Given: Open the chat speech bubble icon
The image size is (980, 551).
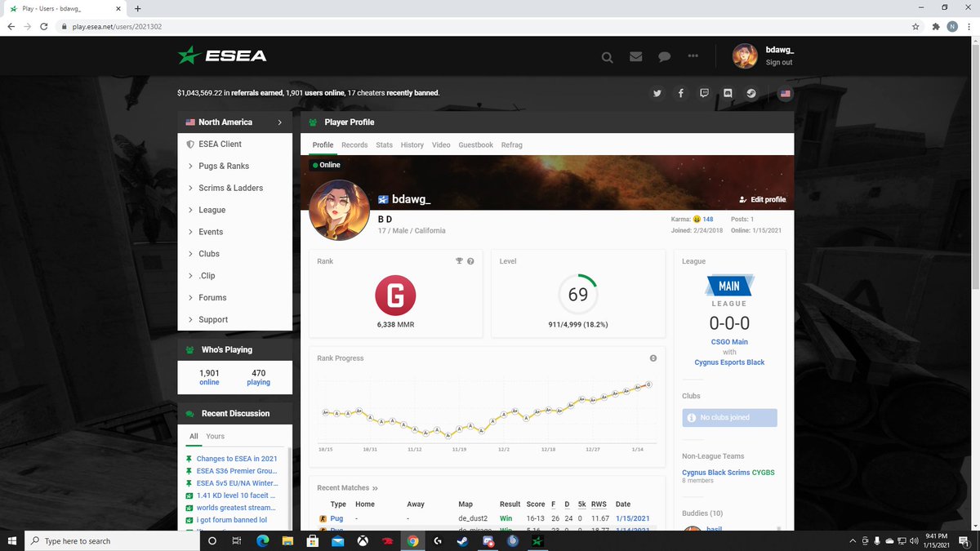Looking at the screenshot, I should (665, 57).
